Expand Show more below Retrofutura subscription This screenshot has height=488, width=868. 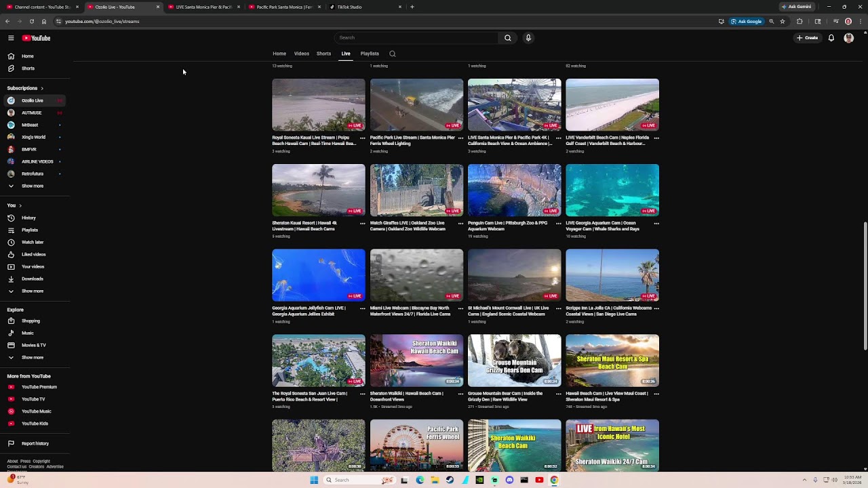[35, 186]
